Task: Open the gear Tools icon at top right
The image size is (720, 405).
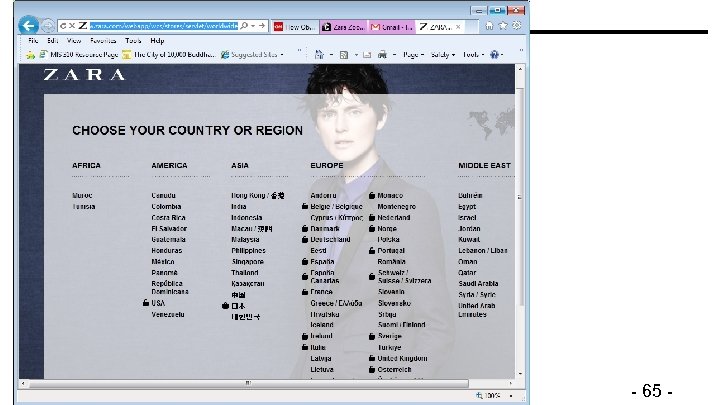Action: [x=517, y=26]
